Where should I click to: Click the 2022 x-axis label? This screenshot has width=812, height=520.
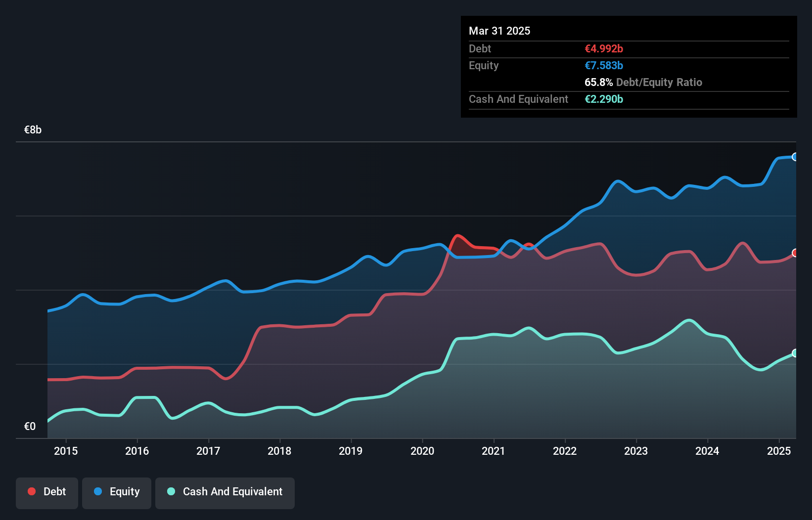pos(565,451)
